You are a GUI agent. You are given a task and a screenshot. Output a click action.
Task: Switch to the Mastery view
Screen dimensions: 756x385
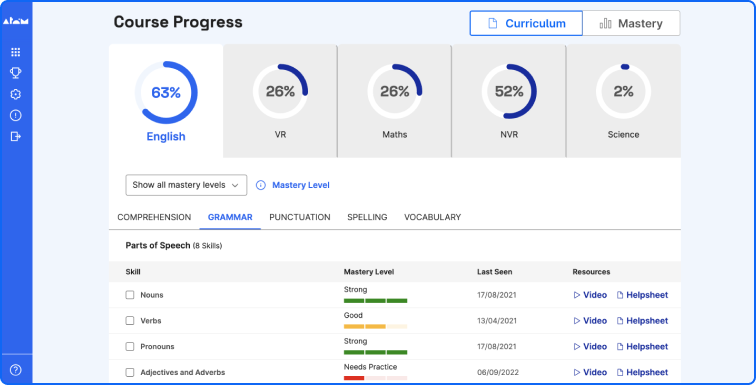click(x=631, y=23)
